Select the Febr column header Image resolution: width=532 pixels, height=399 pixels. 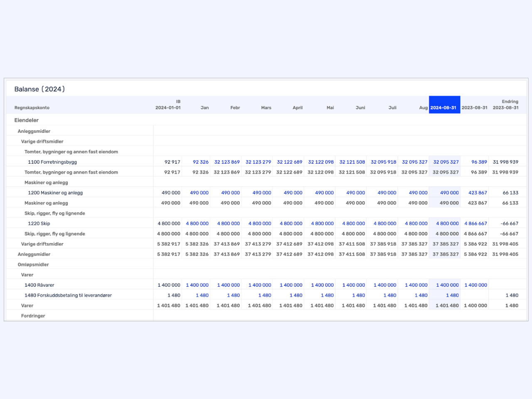235,108
